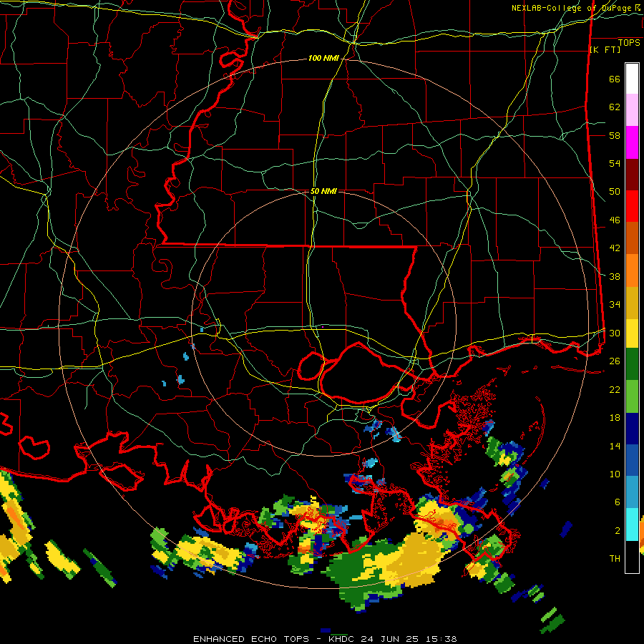Click the 26 legend scale value
The width and height of the screenshot is (644, 644).
(x=615, y=361)
